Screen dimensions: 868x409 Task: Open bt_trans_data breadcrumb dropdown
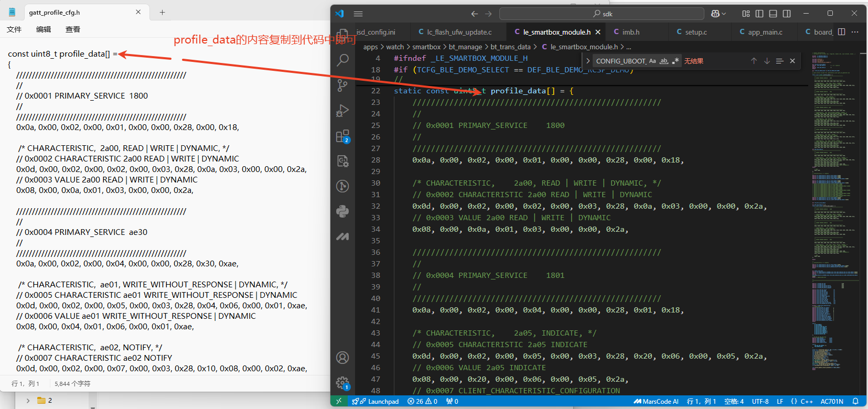click(510, 47)
